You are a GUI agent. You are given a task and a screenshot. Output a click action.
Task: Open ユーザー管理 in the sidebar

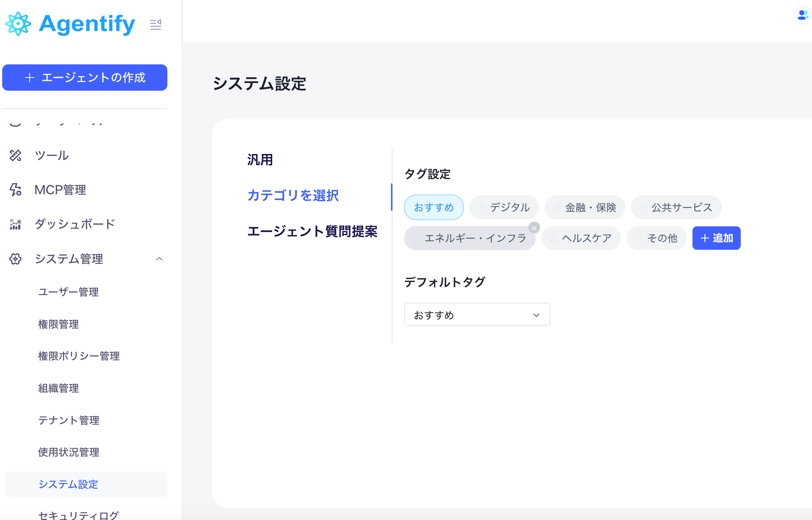[x=68, y=292]
